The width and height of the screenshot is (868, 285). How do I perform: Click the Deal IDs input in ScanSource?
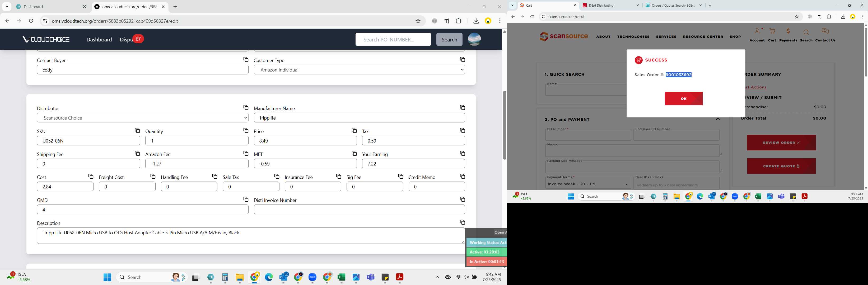pyautogui.click(x=676, y=184)
